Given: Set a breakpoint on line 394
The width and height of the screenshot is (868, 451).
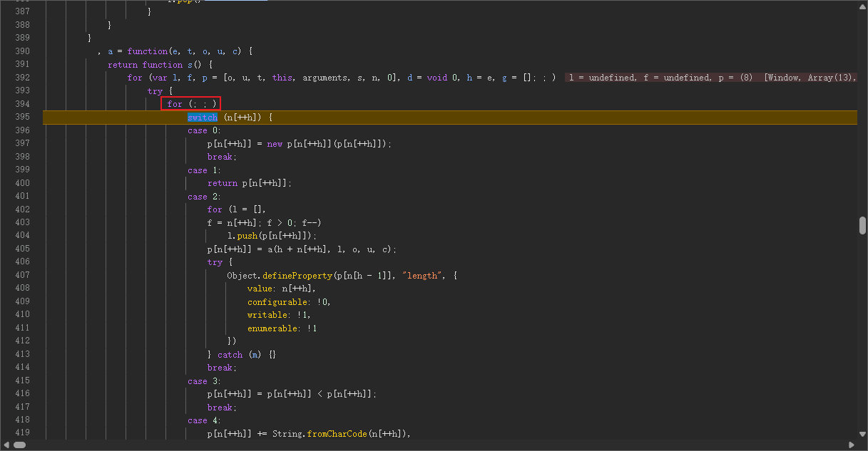Looking at the screenshot, I should click(x=22, y=104).
